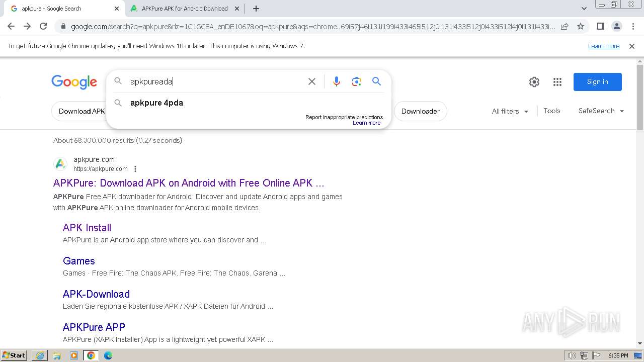Close the APKPure APK for Android tab
The image size is (644, 362).
[237, 9]
